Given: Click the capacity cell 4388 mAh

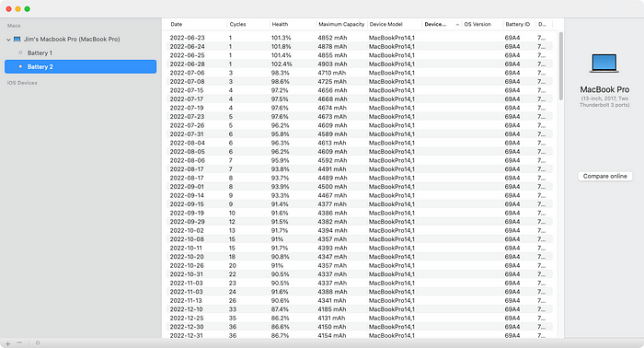Looking at the screenshot, I should 332,292.
